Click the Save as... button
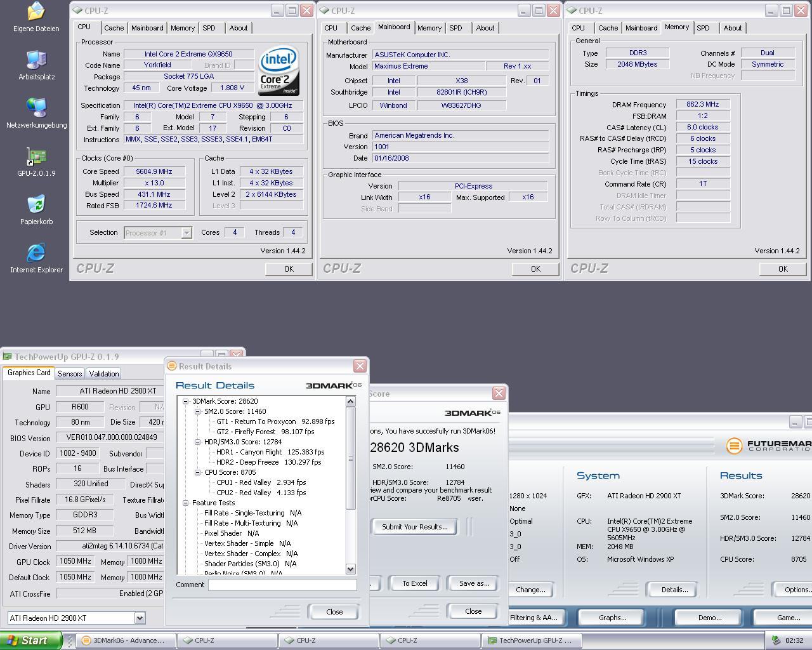 point(474,583)
